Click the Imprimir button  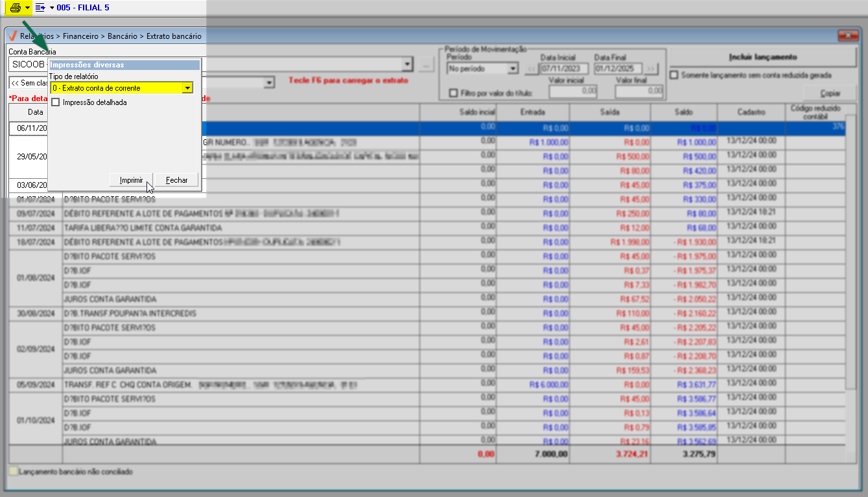(132, 180)
